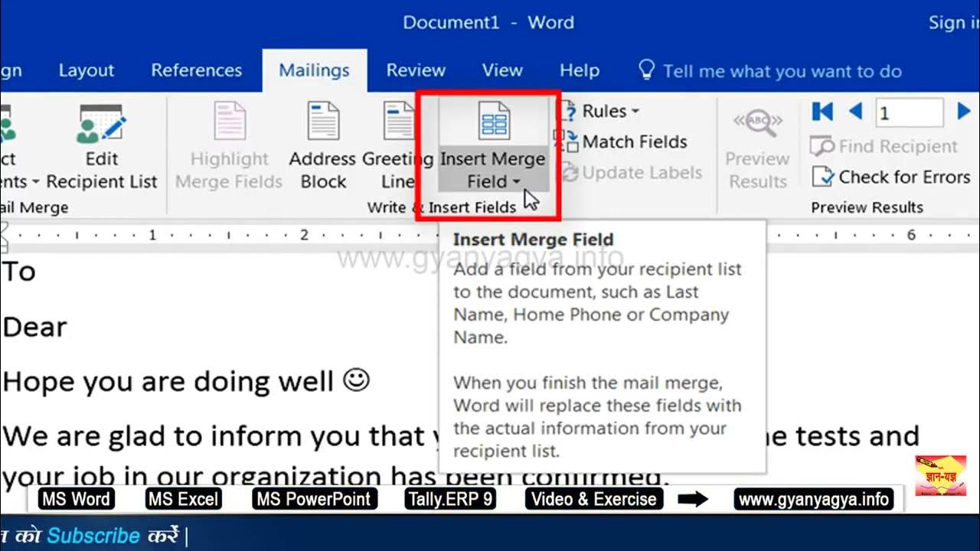Viewport: 980px width, 551px height.
Task: Click the smiley after 'doing well'
Action: click(356, 380)
